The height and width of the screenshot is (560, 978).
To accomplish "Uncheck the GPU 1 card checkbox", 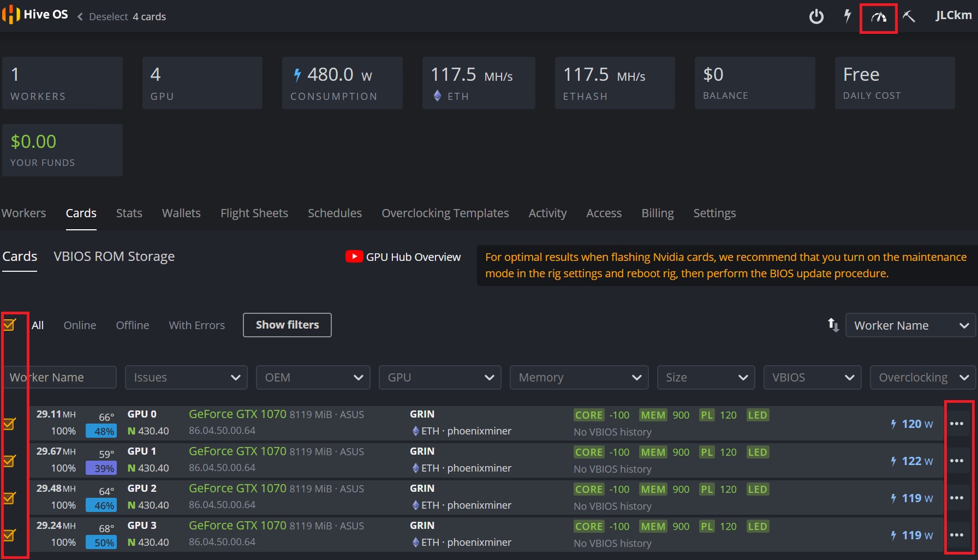I will (x=9, y=461).
